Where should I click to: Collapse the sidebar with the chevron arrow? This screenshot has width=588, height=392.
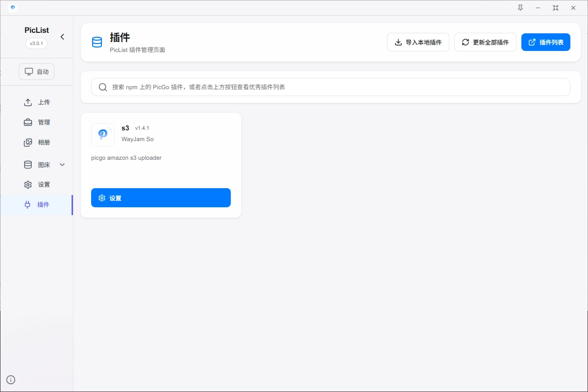(62, 37)
